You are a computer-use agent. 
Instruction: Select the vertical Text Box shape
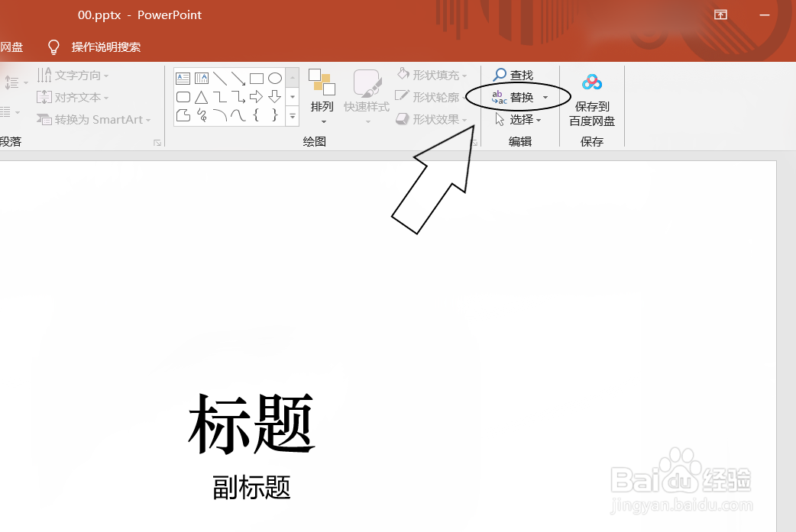pyautogui.click(x=202, y=78)
